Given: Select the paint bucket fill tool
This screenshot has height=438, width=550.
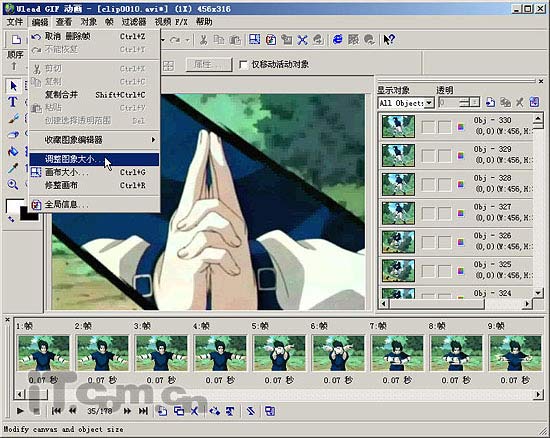Looking at the screenshot, I should click(x=13, y=151).
